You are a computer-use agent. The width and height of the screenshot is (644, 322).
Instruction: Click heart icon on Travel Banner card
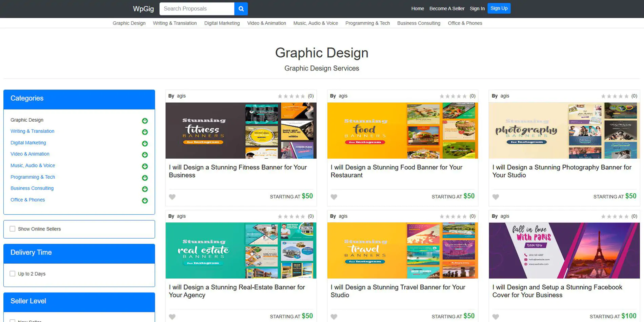point(334,317)
